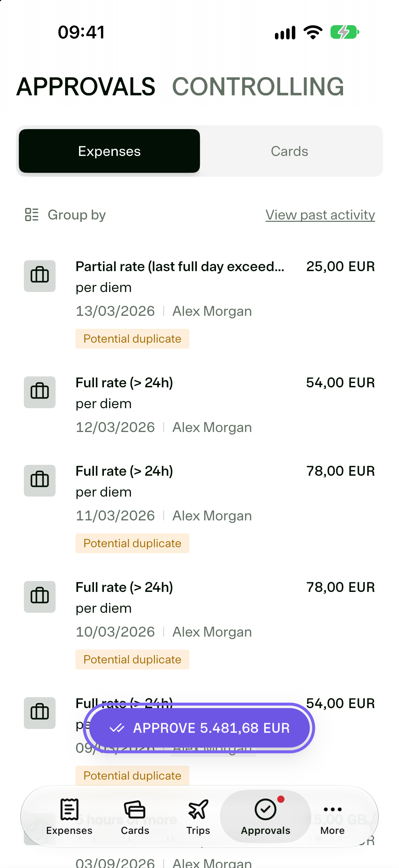Open Cards icon in bottom navigation

click(135, 809)
